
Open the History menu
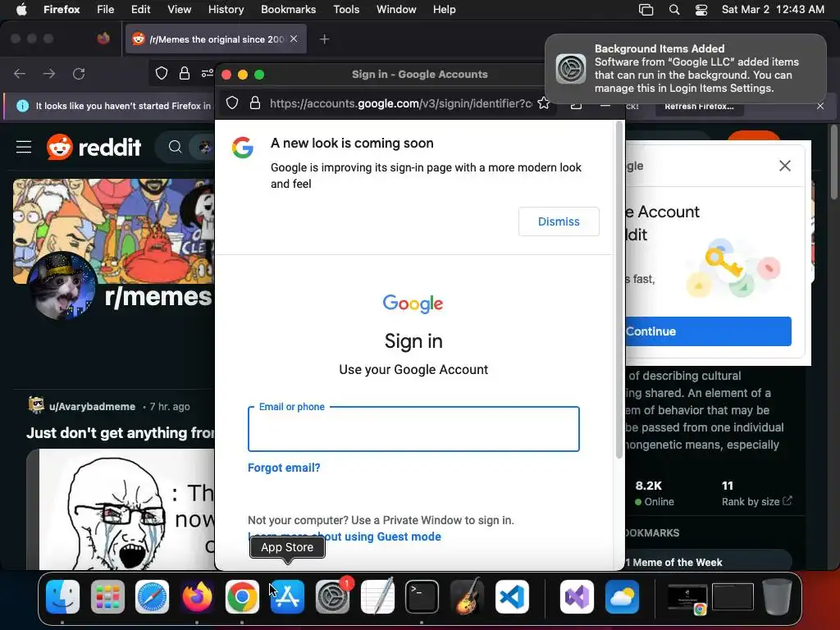[x=226, y=10]
